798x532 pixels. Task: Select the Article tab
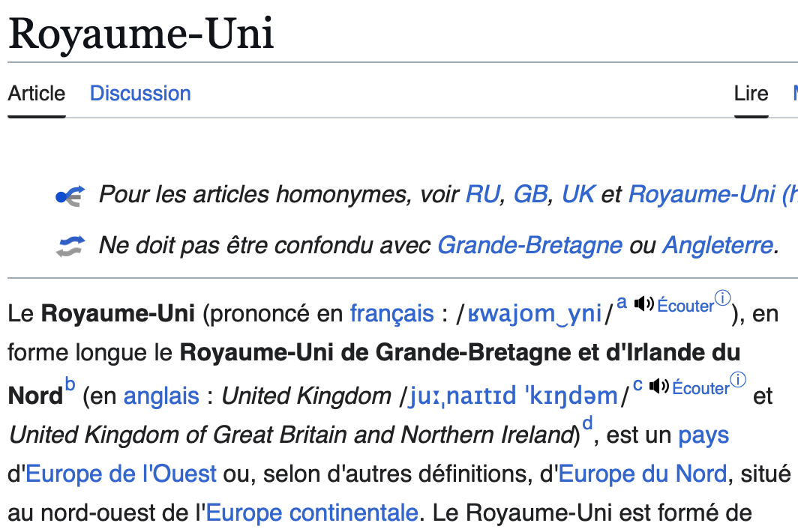[37, 94]
